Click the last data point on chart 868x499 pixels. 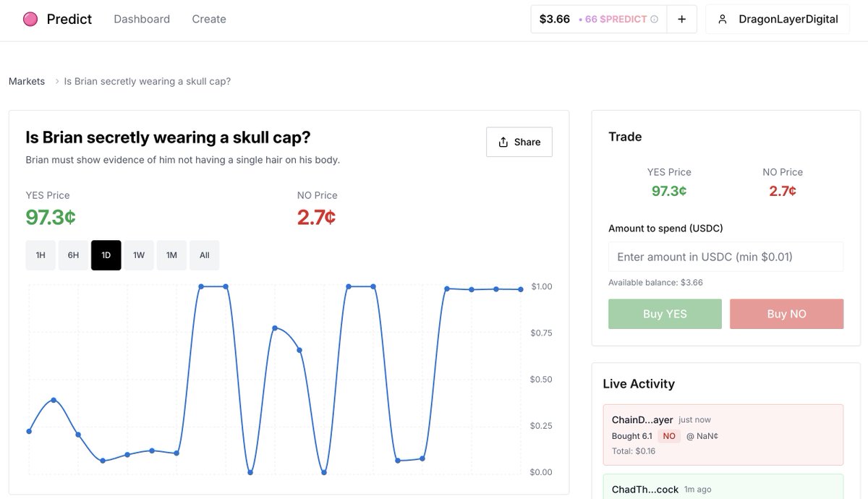521,289
